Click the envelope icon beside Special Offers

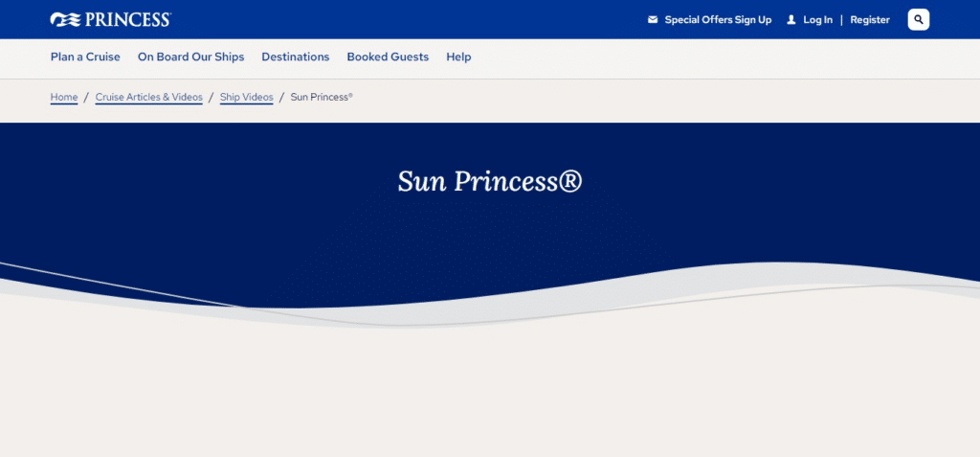[x=653, y=19]
